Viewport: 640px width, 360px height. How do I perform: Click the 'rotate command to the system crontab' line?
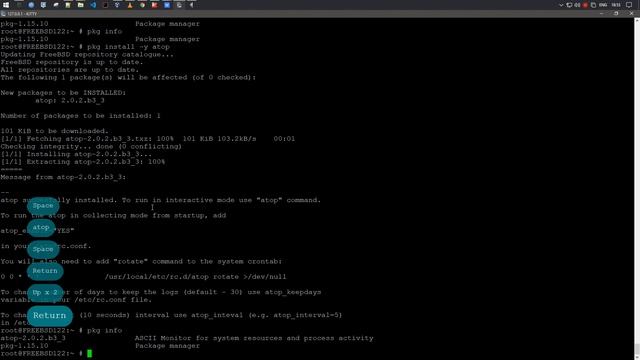coord(141,262)
